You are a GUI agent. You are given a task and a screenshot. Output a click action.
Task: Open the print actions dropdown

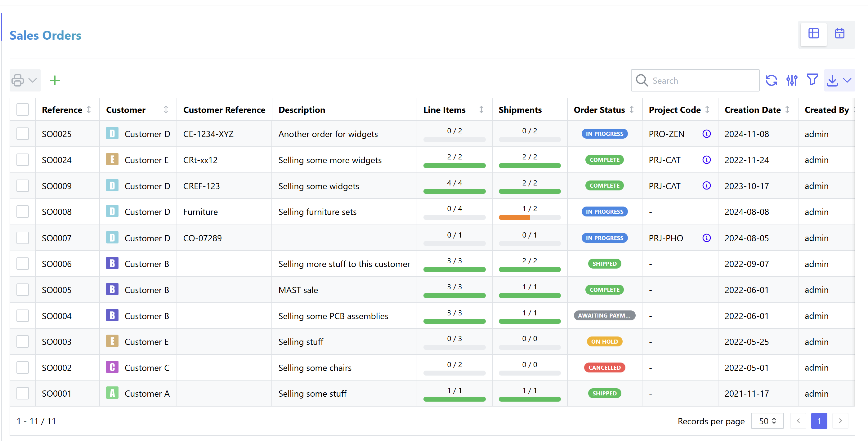tap(25, 81)
